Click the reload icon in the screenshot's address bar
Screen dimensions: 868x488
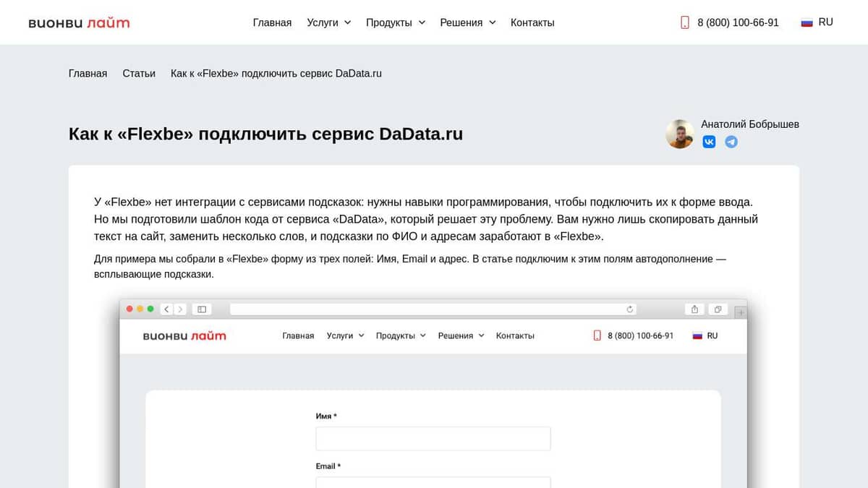(x=630, y=309)
